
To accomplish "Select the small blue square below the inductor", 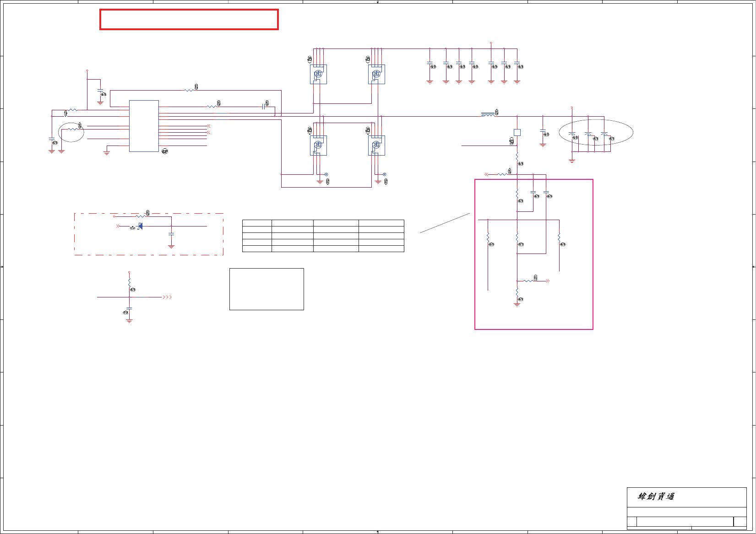I will point(517,132).
